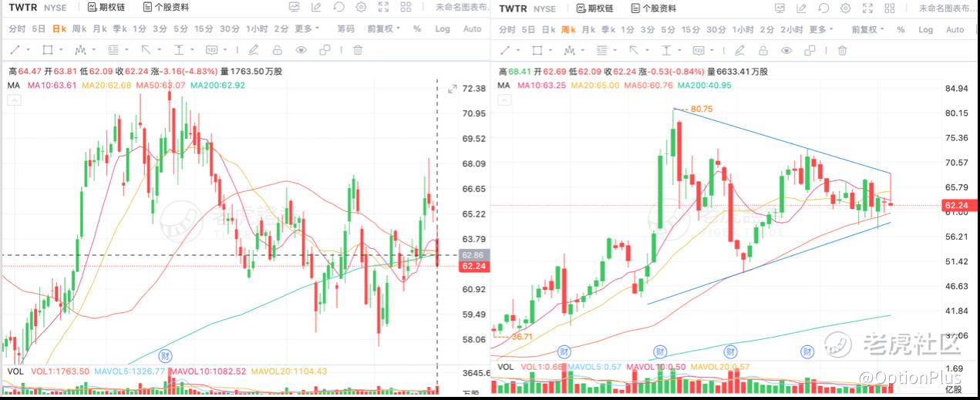Open 更多 timeframe dropdown in right chart
Image resolution: width=980 pixels, height=400 pixels.
[x=820, y=29]
